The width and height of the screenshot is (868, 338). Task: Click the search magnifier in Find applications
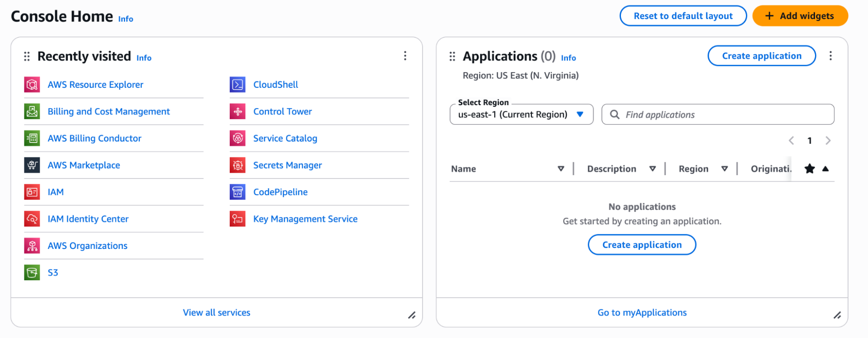click(614, 115)
